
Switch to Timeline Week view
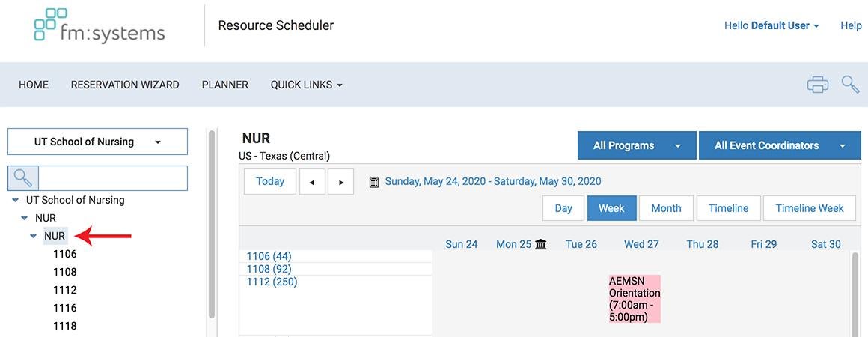809,208
